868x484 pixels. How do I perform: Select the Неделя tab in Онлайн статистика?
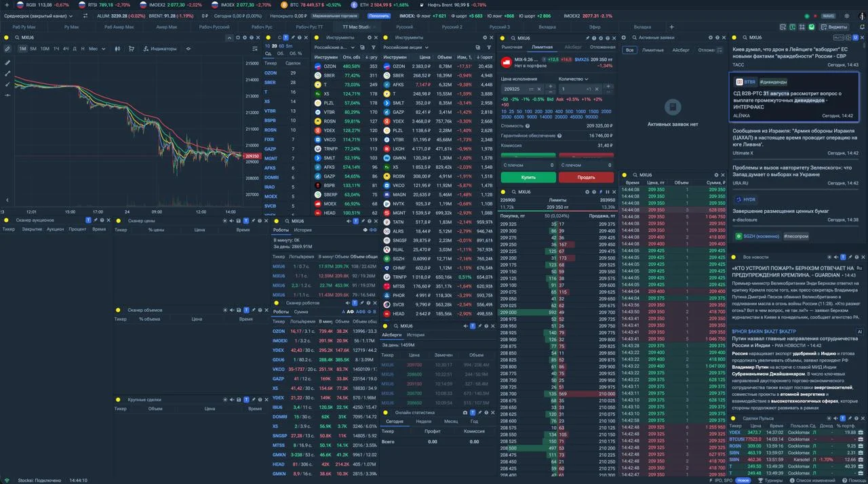click(x=424, y=421)
